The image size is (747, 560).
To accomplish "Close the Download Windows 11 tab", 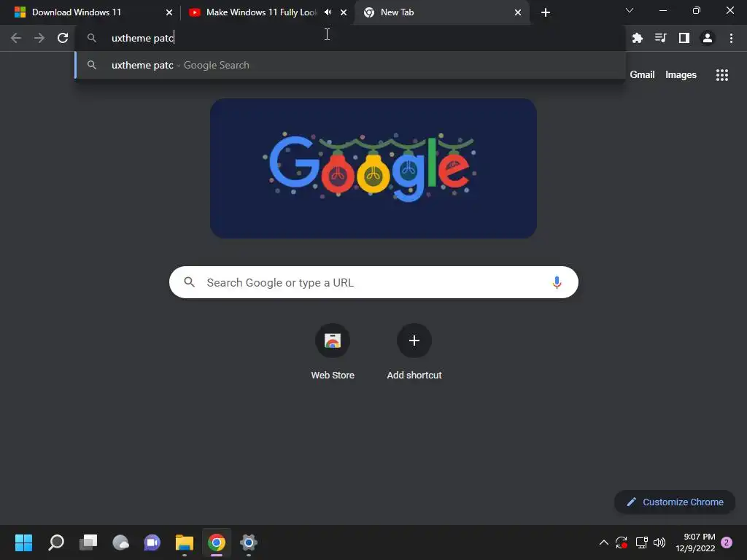I will tap(169, 12).
